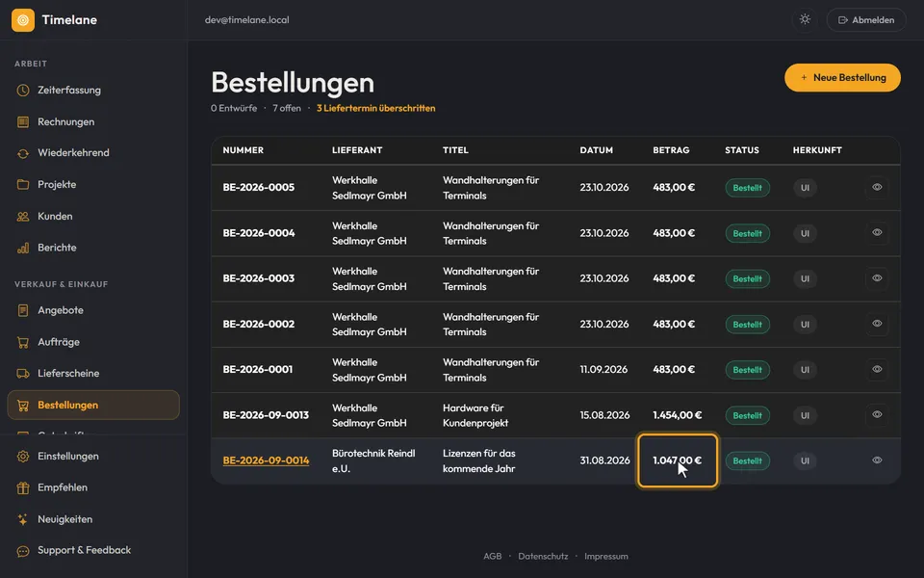Click the Support & Feedback chat icon
Image resolution: width=924 pixels, height=578 pixels.
coord(23,551)
